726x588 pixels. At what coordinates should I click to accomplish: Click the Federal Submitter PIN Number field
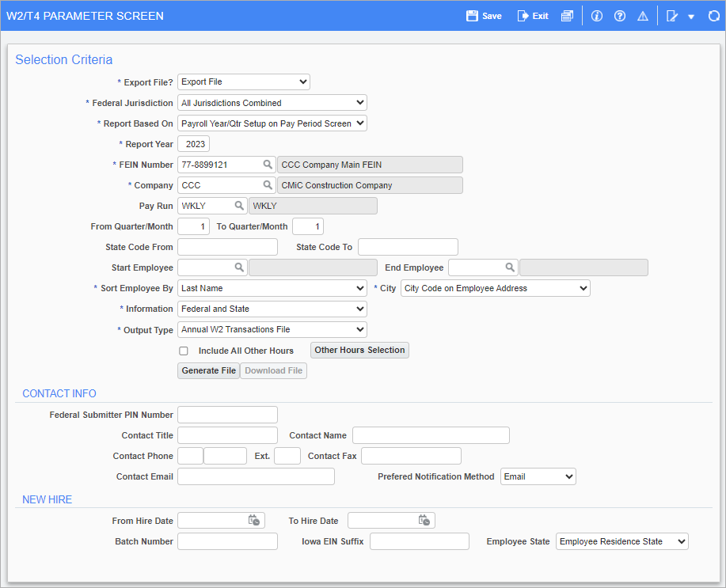pyautogui.click(x=227, y=415)
